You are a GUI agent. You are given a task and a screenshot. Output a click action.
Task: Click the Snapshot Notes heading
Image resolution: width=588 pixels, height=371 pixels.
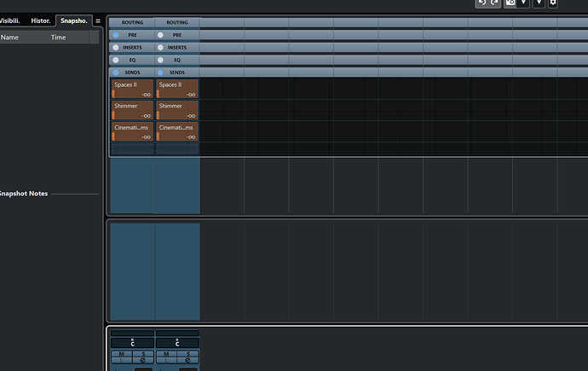tap(23, 194)
